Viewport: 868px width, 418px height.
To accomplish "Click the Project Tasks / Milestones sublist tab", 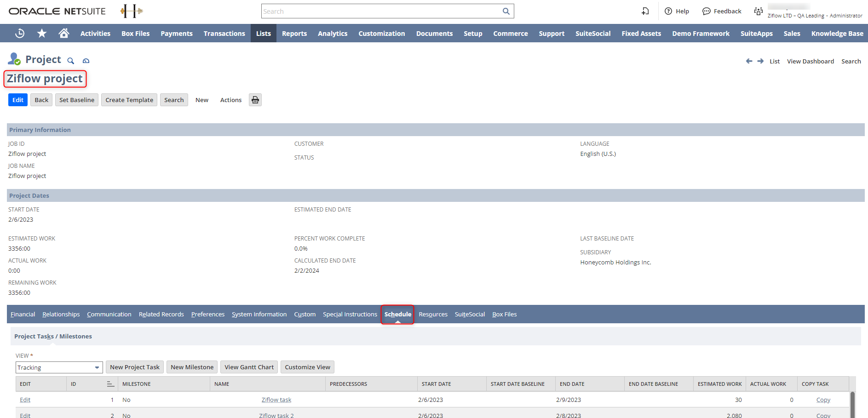I will pos(53,336).
